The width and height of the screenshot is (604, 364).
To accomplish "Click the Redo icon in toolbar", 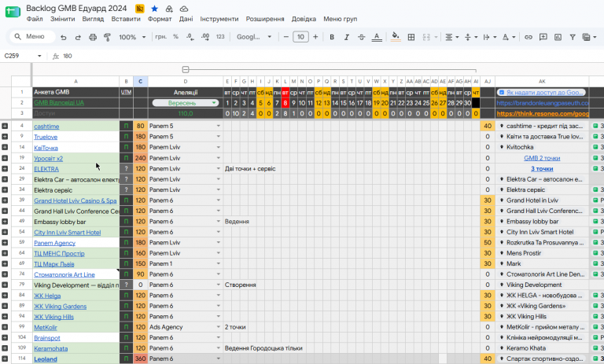I will (x=78, y=37).
